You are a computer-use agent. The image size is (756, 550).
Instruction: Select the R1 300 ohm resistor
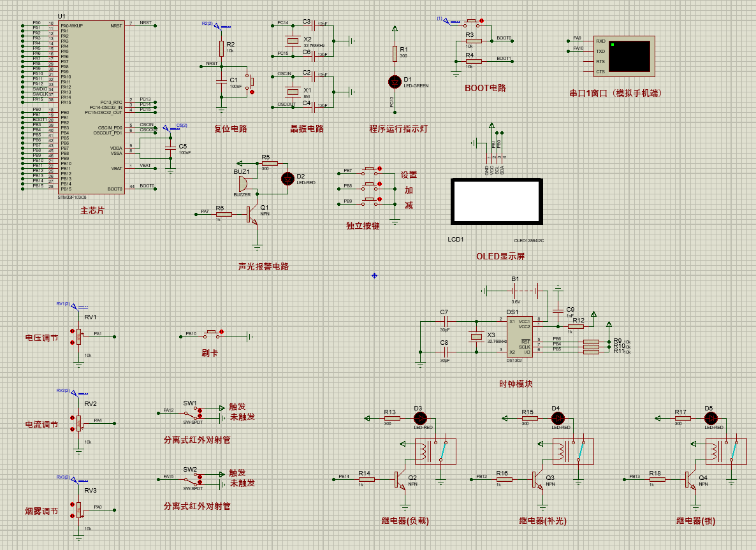[395, 54]
